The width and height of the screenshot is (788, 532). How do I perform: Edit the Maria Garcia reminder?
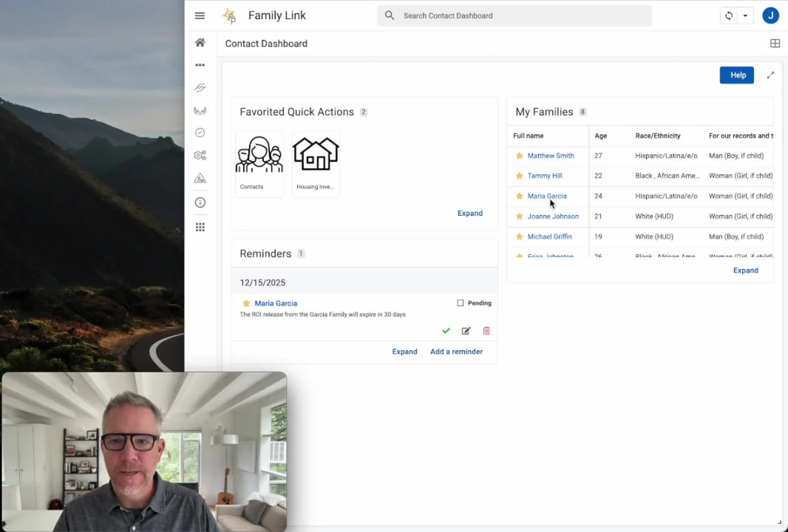click(x=466, y=331)
